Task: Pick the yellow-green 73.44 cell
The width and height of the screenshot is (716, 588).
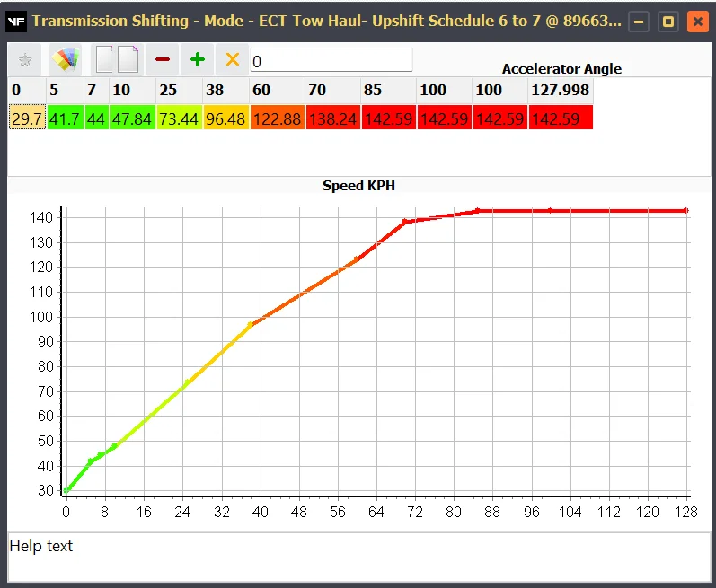Action: pos(177,118)
